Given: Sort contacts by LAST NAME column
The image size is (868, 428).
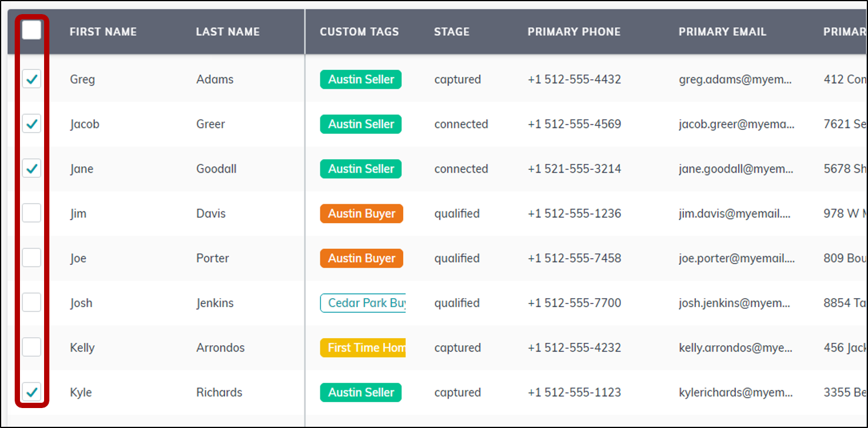Looking at the screenshot, I should [x=228, y=32].
